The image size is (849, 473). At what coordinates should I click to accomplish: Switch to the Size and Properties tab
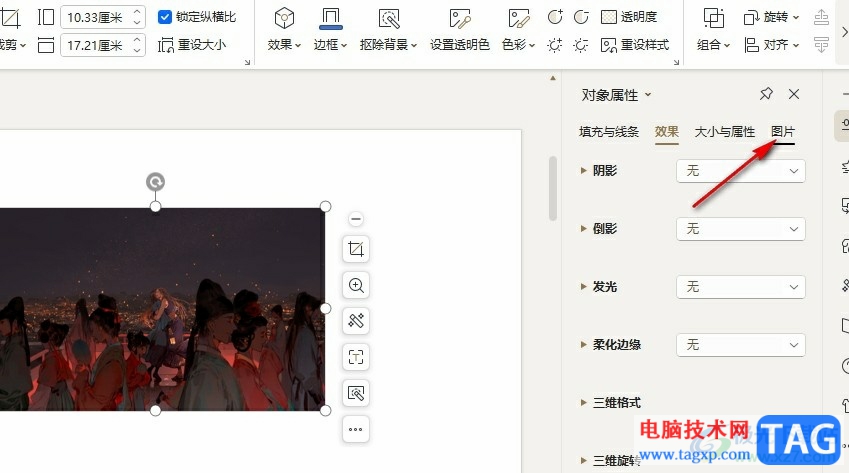coord(724,132)
